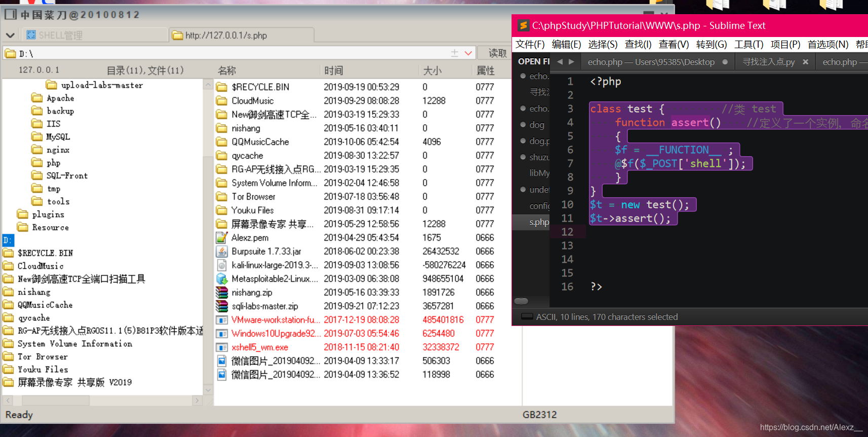Click the folder icon in the D:\ path bar
This screenshot has height=437, width=868.
tap(11, 53)
